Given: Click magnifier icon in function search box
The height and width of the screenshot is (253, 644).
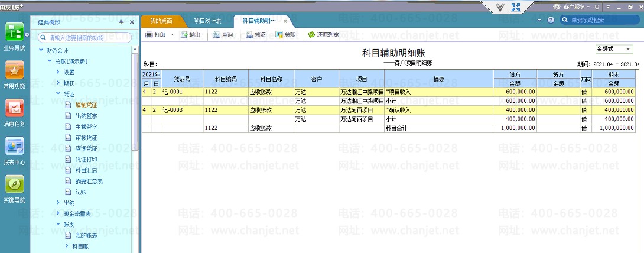Looking at the screenshot, I should 43,38.
